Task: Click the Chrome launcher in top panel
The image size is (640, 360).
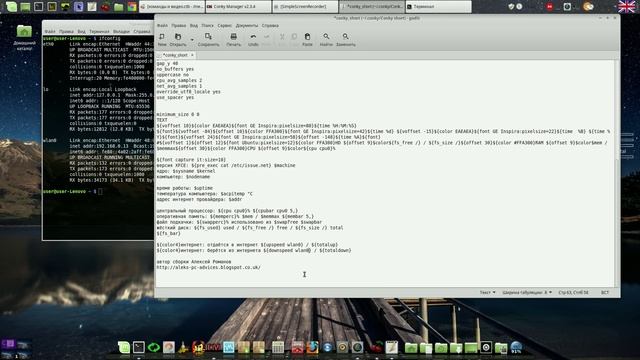Action: tap(132, 7)
